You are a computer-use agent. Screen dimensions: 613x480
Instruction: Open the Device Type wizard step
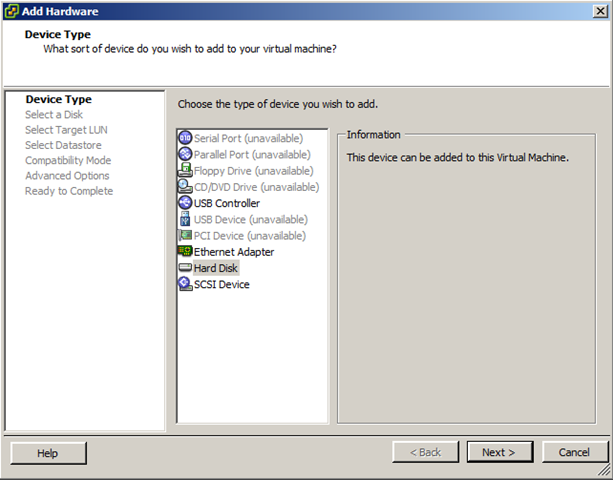point(59,99)
